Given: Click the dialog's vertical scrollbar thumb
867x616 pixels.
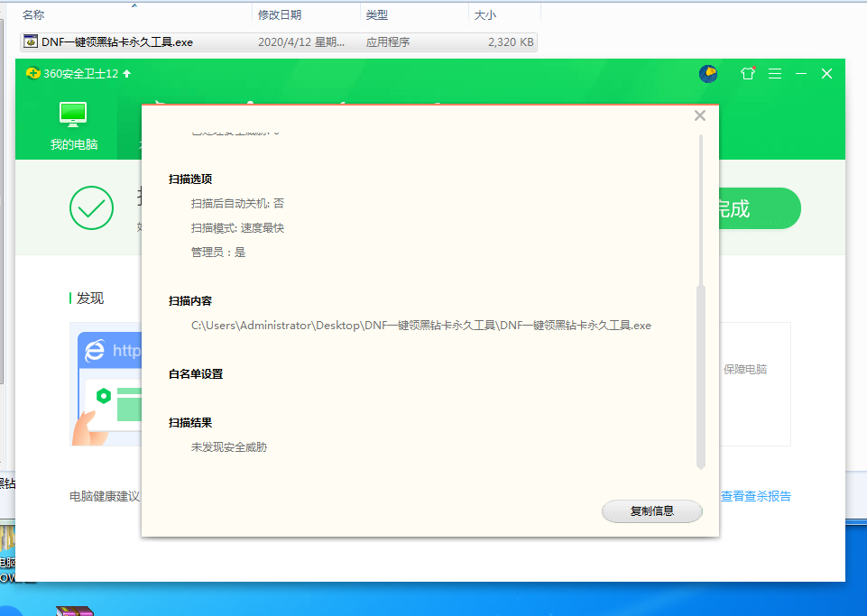Looking at the screenshot, I should pos(701,377).
